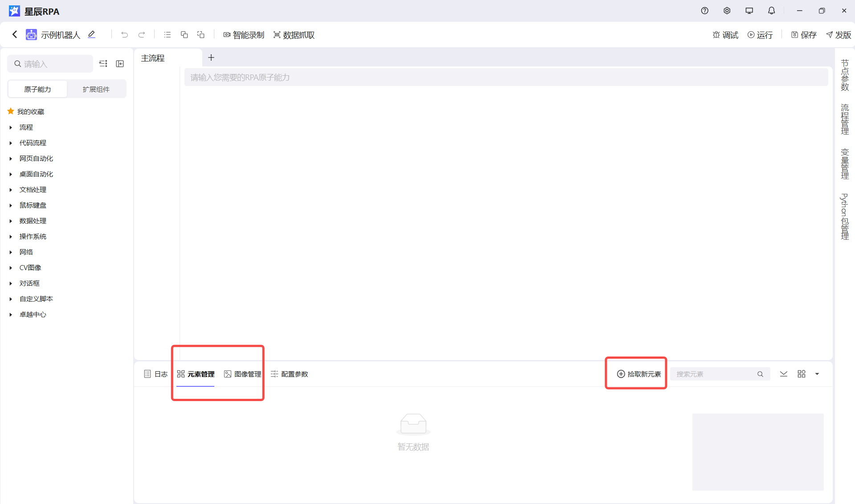
Task: Switch to the 图像管理 tab
Action: [243, 374]
